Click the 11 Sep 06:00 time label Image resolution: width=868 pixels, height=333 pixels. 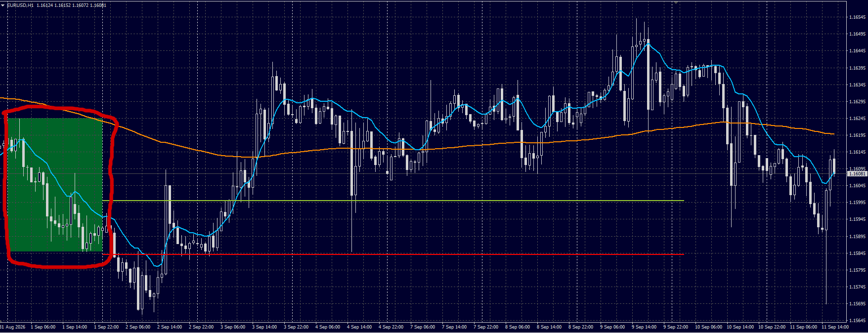tap(803, 327)
